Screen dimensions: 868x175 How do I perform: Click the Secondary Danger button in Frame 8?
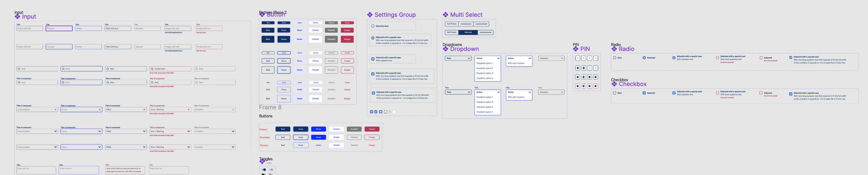pos(372,137)
